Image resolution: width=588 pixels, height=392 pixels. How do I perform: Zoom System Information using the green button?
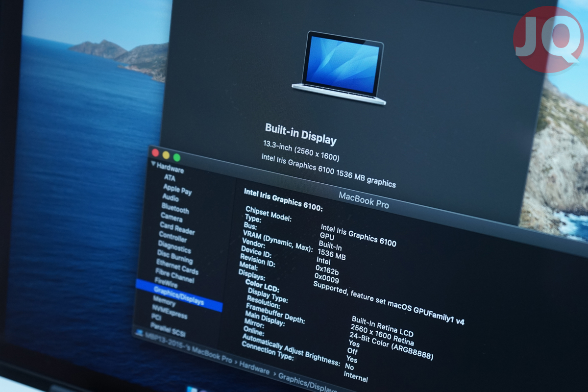(176, 157)
